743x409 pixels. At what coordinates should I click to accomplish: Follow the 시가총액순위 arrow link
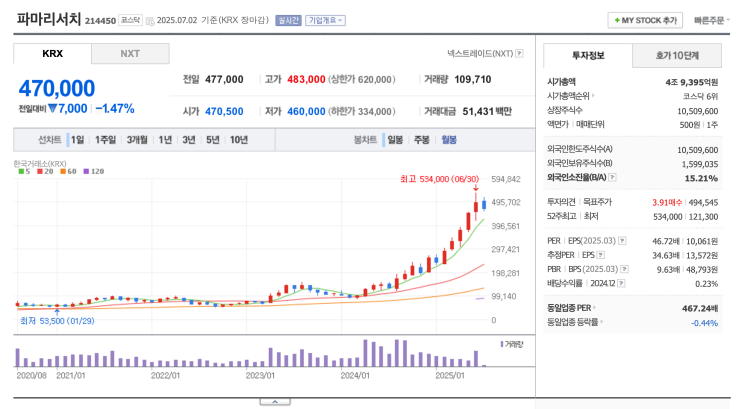[571, 96]
